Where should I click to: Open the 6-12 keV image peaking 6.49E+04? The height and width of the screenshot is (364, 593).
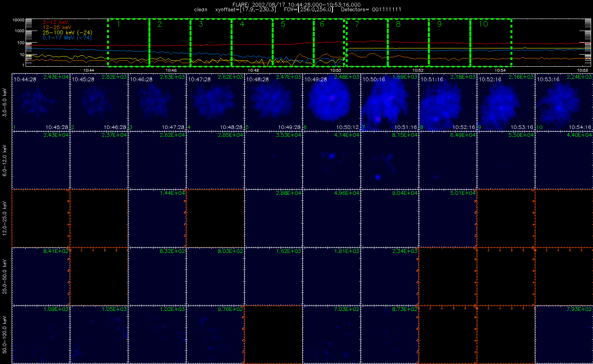coord(448,160)
